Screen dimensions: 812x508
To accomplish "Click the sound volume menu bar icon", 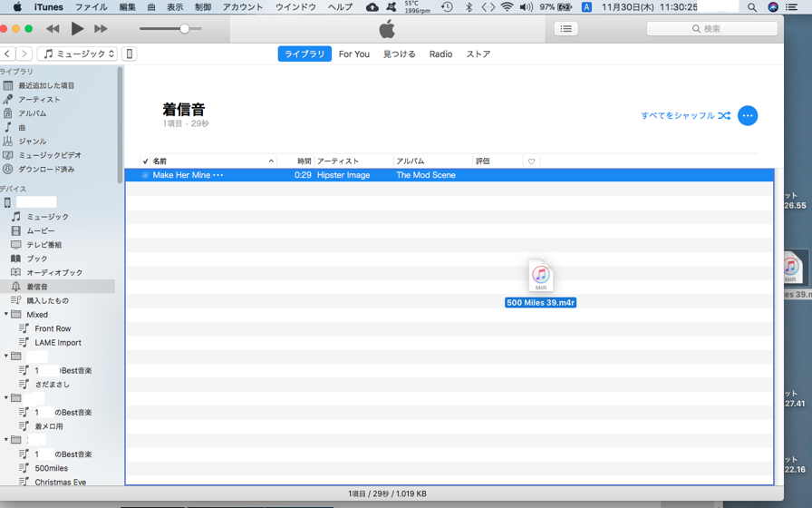I will pos(527,7).
